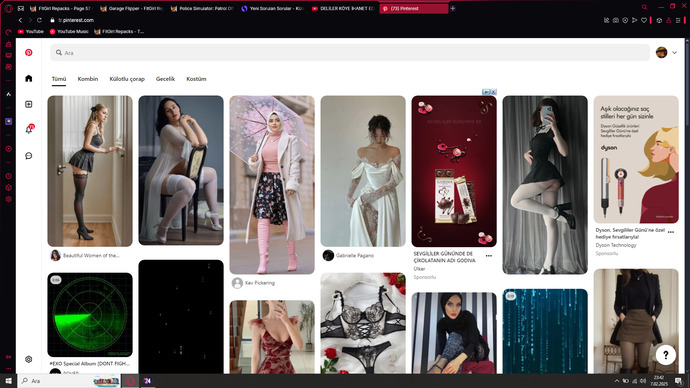Go back with browser back arrow

click(20, 20)
